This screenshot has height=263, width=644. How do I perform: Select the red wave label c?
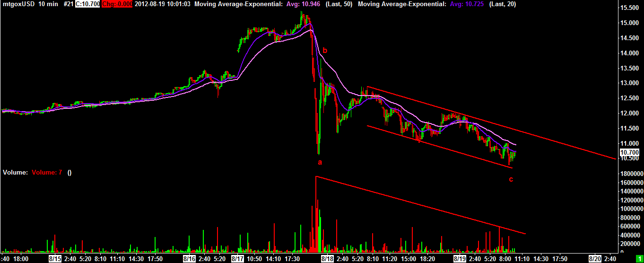(x=511, y=180)
